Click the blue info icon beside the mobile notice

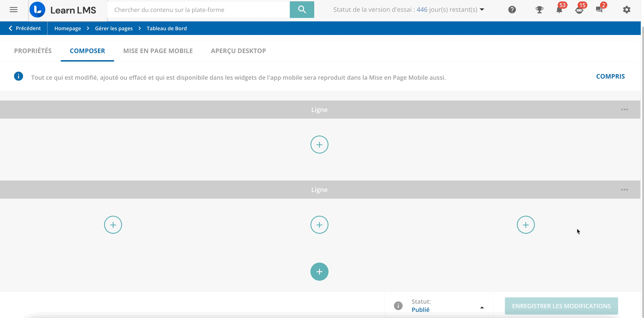tap(18, 76)
